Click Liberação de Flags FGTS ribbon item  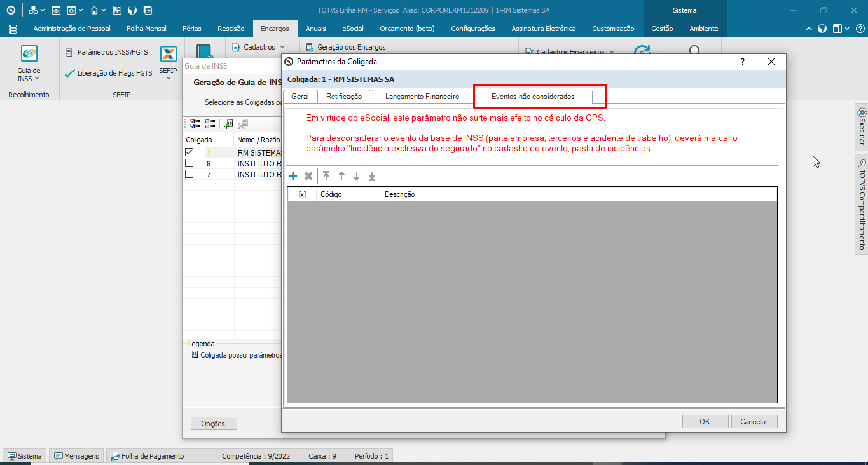(x=109, y=73)
